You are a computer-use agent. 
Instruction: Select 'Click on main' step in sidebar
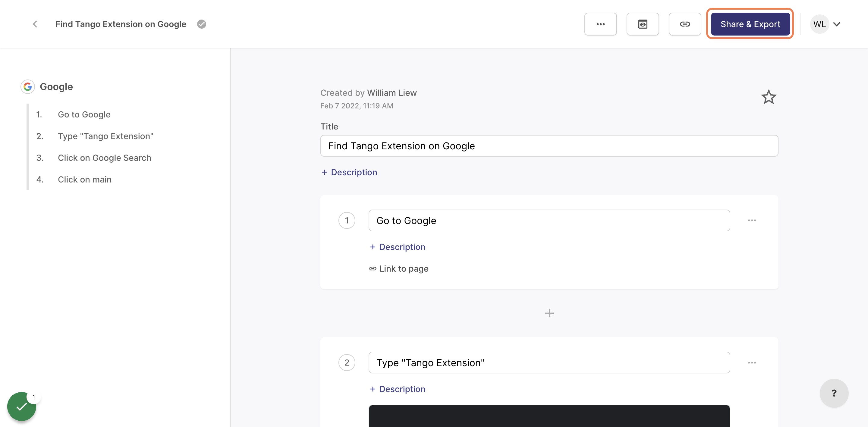85,179
